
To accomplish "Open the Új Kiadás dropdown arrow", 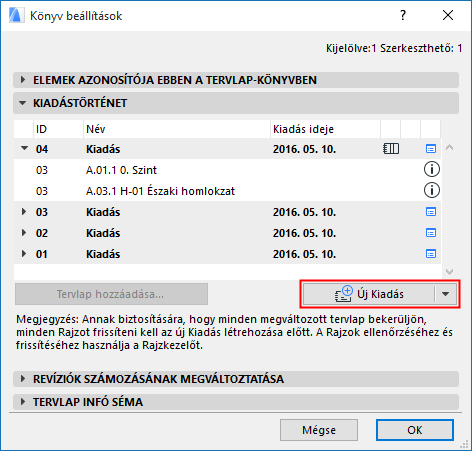I will tap(446, 294).
